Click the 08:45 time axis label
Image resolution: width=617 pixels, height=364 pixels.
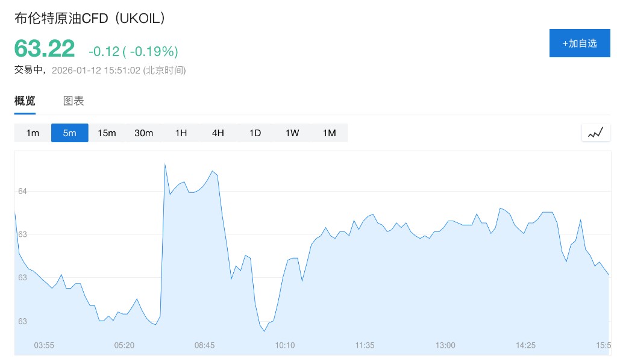point(204,345)
